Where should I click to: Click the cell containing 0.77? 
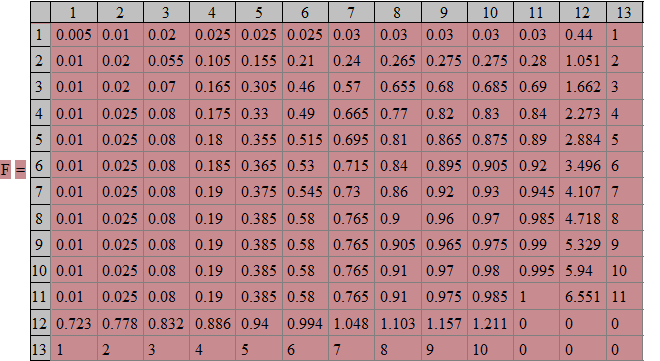[x=398, y=113]
